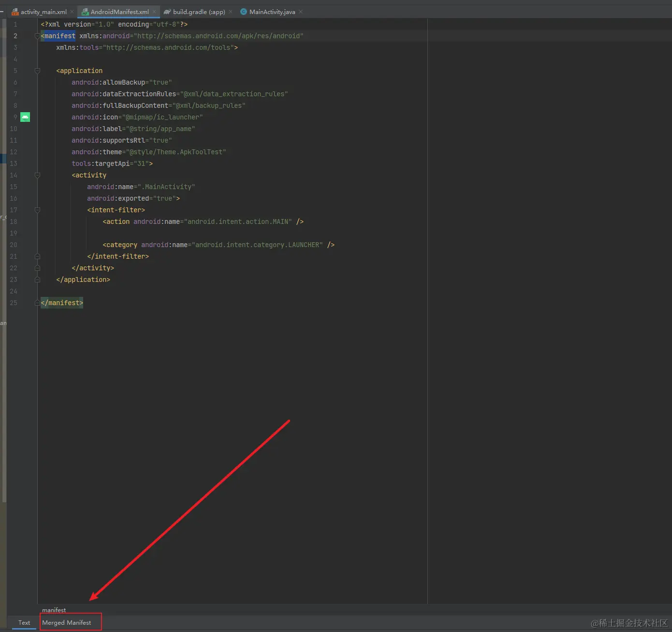672x632 pixels.
Task: Click line number 24 in the gutter
Action: pos(14,291)
